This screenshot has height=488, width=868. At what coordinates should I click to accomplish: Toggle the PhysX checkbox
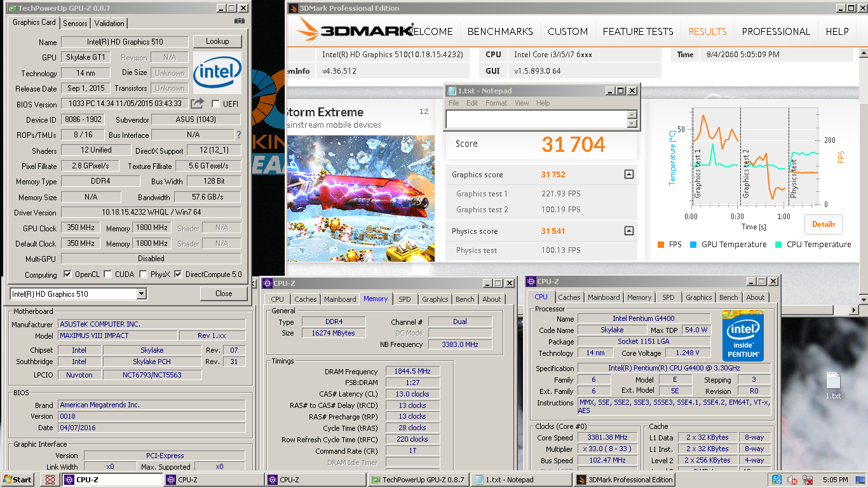click(144, 274)
